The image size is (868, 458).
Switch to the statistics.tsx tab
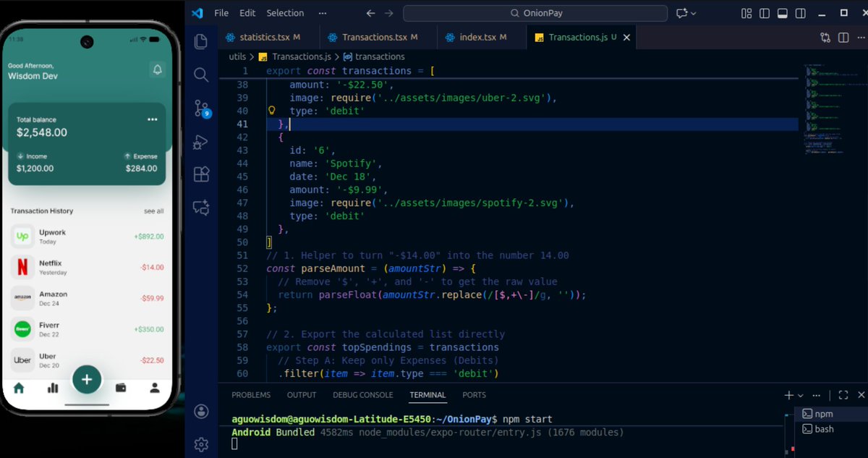269,37
